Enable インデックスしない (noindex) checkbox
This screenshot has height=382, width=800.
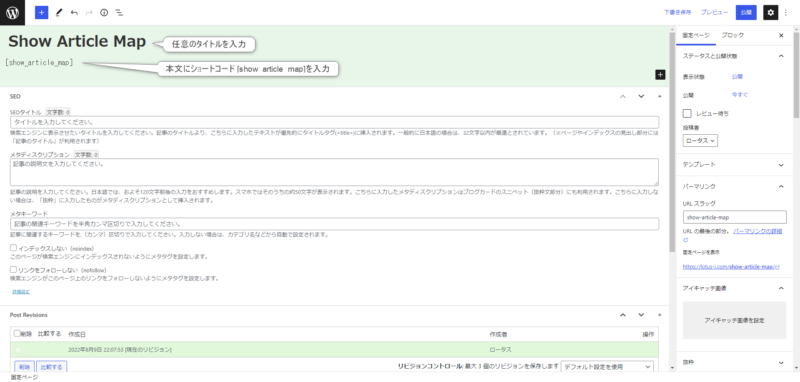pyautogui.click(x=13, y=247)
